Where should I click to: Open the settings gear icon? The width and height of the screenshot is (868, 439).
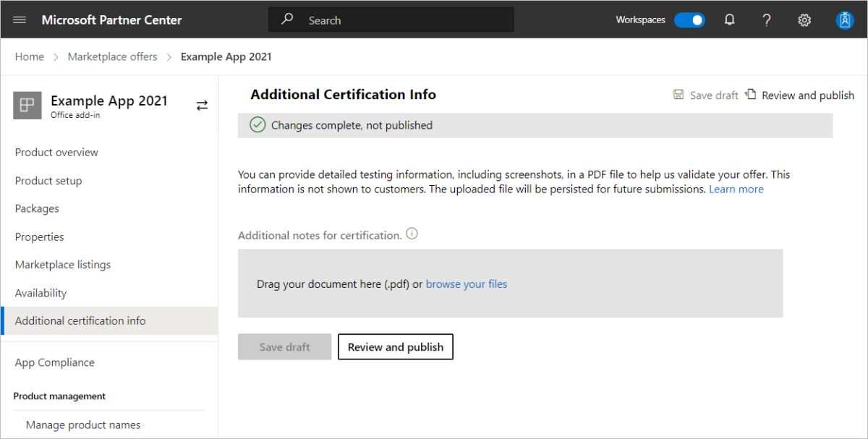click(x=804, y=20)
